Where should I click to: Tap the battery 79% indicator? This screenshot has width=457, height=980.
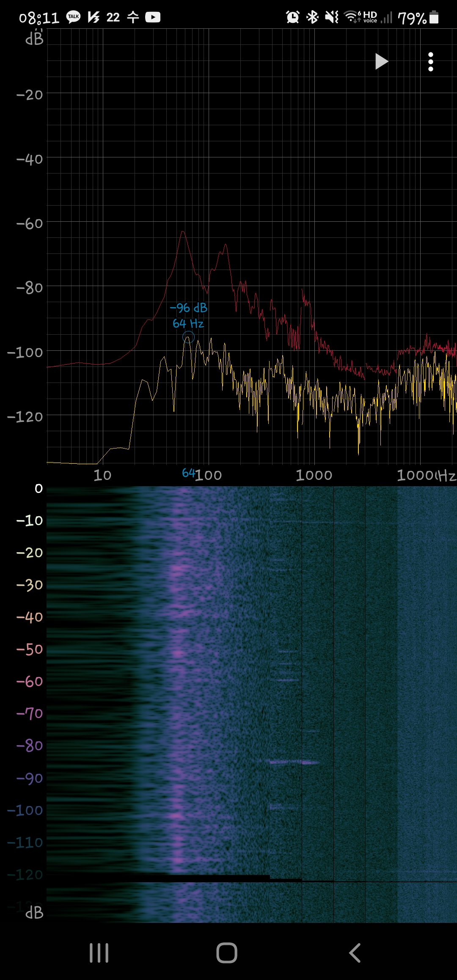(418, 18)
